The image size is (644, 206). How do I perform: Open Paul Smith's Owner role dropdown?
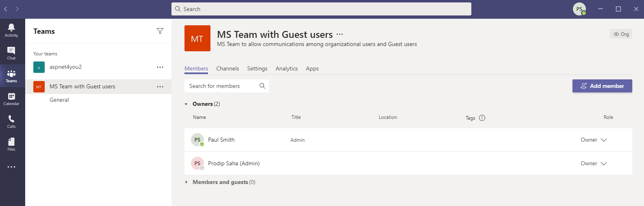click(594, 140)
